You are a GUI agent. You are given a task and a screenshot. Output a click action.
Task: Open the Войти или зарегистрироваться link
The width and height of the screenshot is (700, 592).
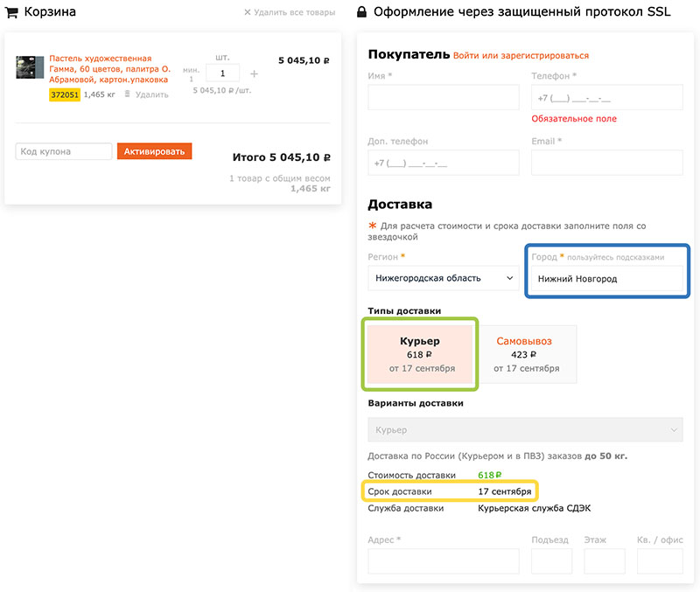521,55
